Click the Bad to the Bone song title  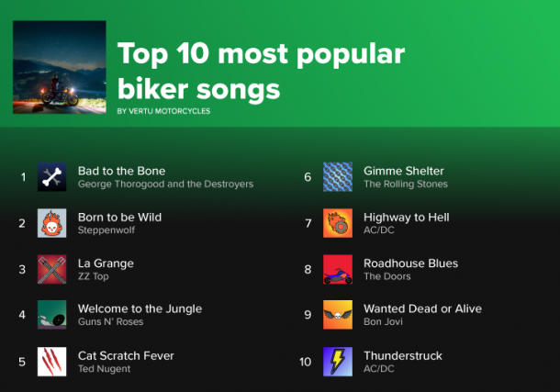point(121,171)
